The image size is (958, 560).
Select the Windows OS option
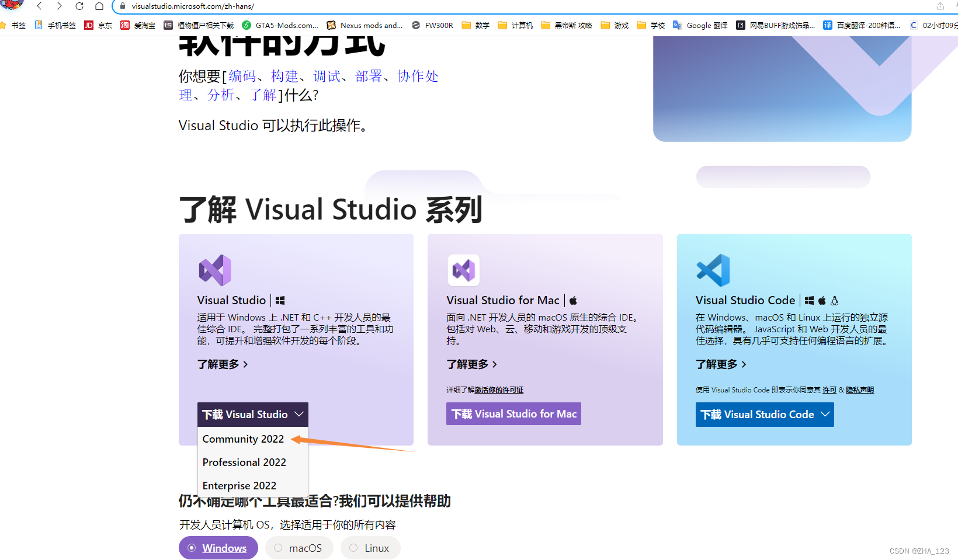pyautogui.click(x=218, y=548)
